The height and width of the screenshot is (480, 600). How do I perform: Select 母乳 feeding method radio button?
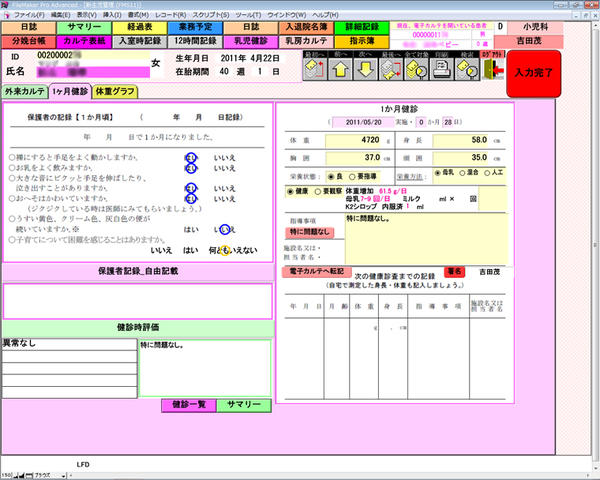pyautogui.click(x=437, y=173)
